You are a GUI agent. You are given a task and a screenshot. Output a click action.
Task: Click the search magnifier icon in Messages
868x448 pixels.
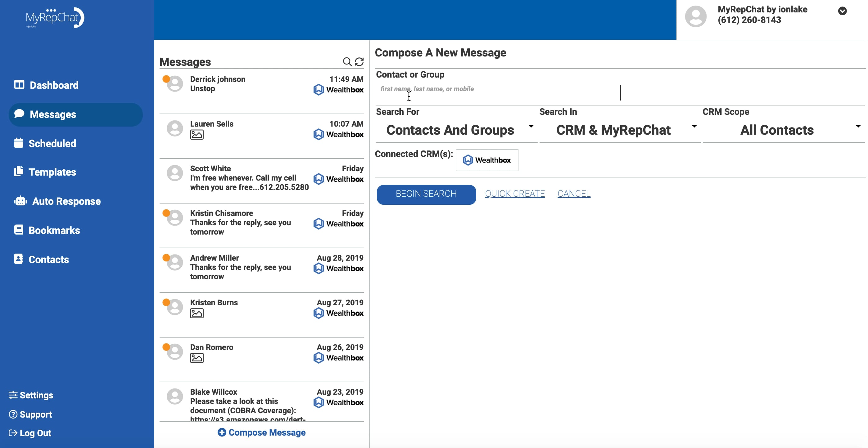tap(347, 62)
